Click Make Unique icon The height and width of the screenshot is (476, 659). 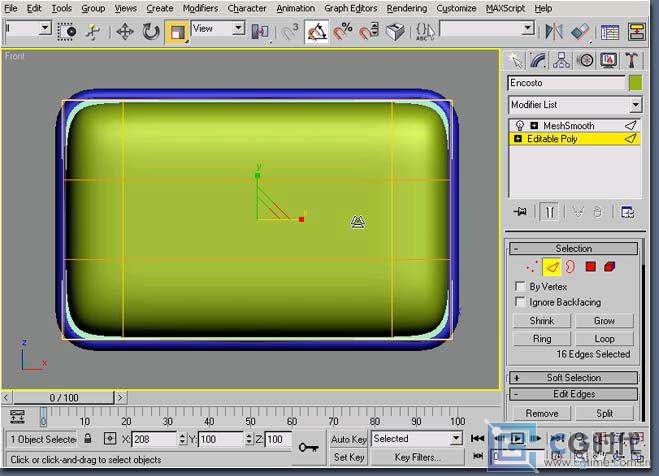[579, 212]
